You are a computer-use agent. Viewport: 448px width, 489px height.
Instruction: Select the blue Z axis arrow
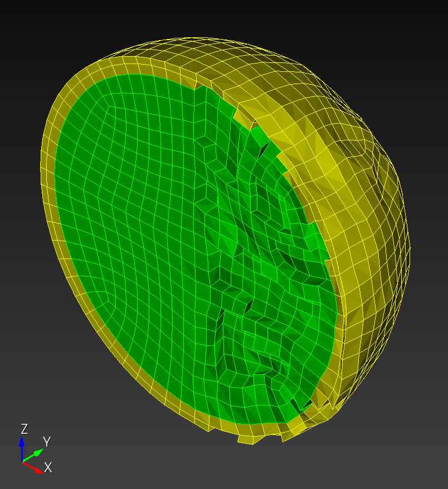click(22, 449)
